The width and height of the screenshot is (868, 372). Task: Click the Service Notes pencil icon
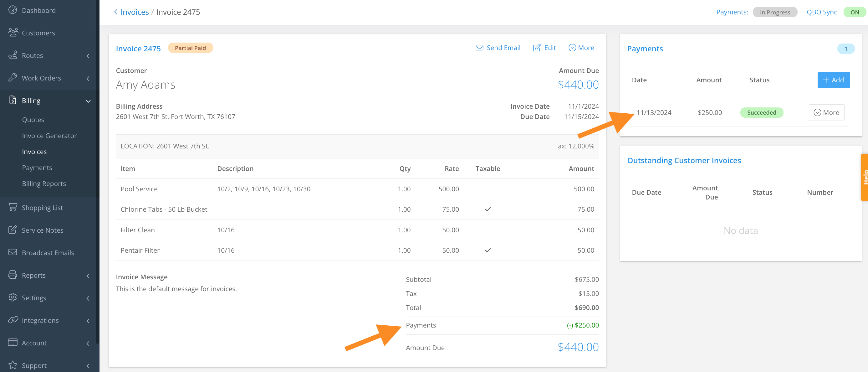click(13, 230)
